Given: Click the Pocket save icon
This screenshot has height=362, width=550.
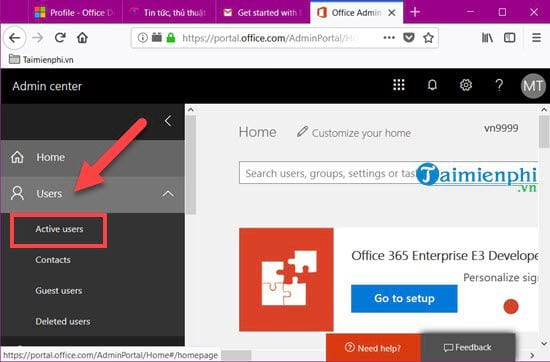Looking at the screenshot, I should coord(409,37).
